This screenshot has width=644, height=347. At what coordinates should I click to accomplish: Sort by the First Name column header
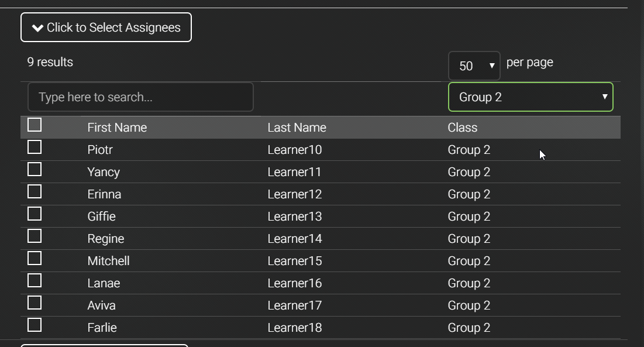point(117,128)
